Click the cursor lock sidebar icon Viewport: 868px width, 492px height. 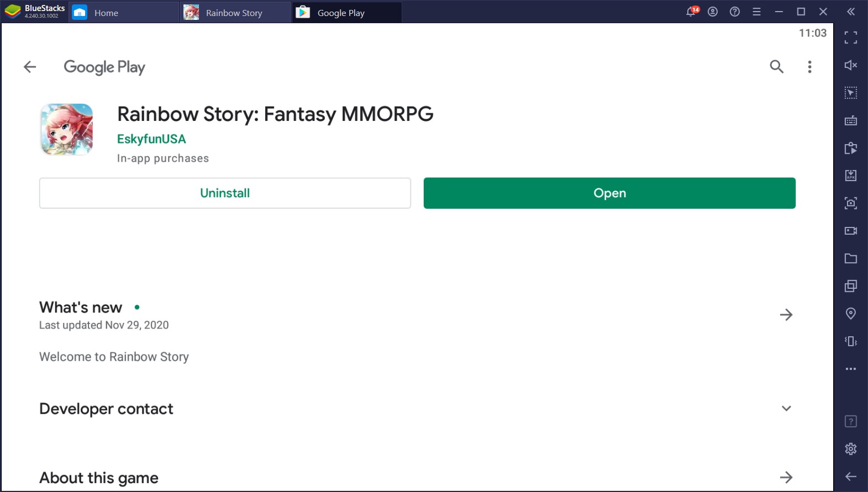point(851,93)
